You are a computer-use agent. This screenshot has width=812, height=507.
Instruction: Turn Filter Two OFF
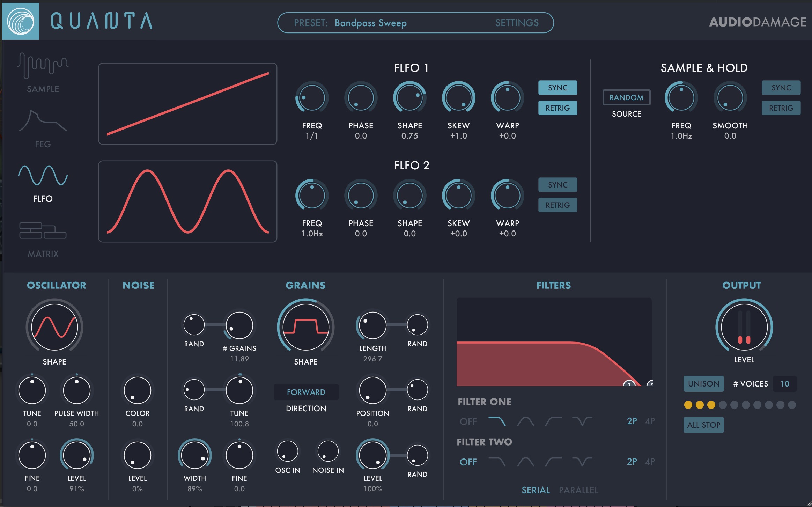(x=468, y=462)
